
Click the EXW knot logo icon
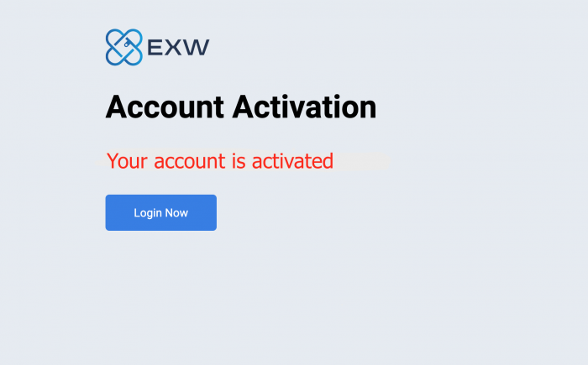coord(123,47)
